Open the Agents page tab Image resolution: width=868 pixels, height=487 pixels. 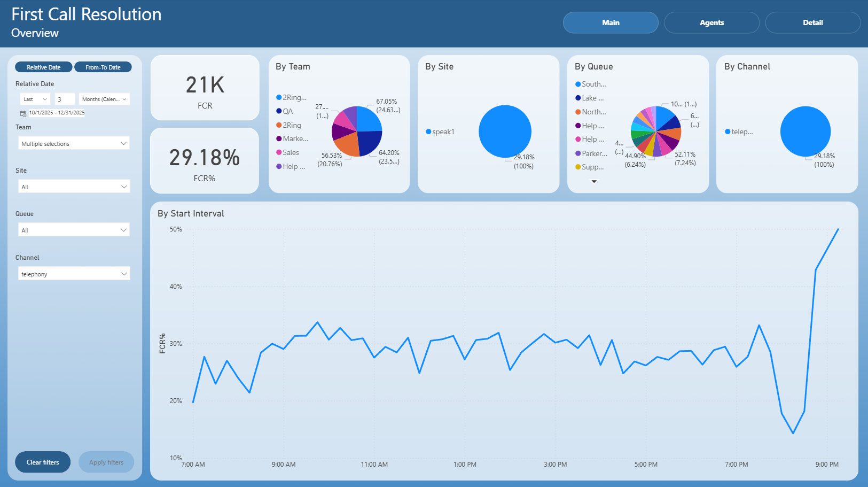click(x=711, y=22)
